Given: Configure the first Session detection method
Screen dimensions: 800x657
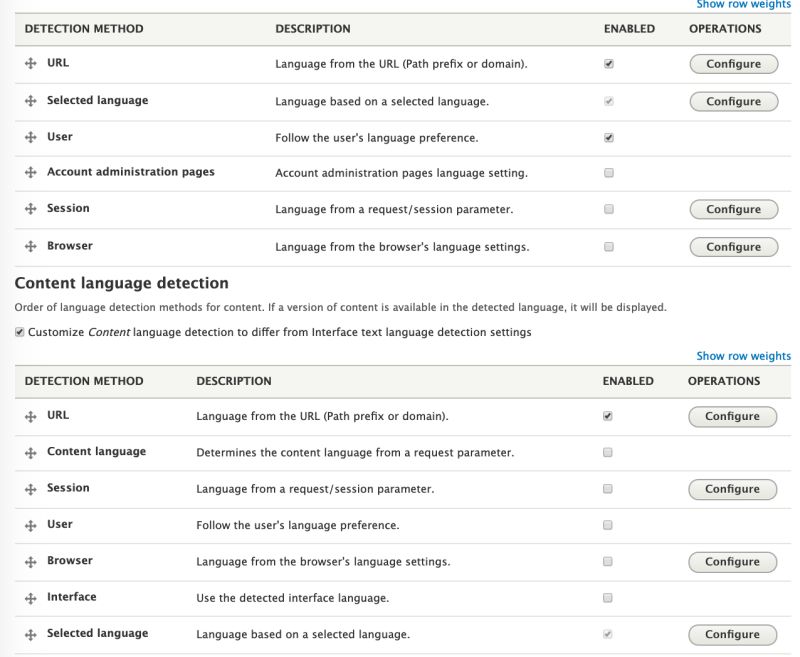Looking at the screenshot, I should click(x=733, y=210).
